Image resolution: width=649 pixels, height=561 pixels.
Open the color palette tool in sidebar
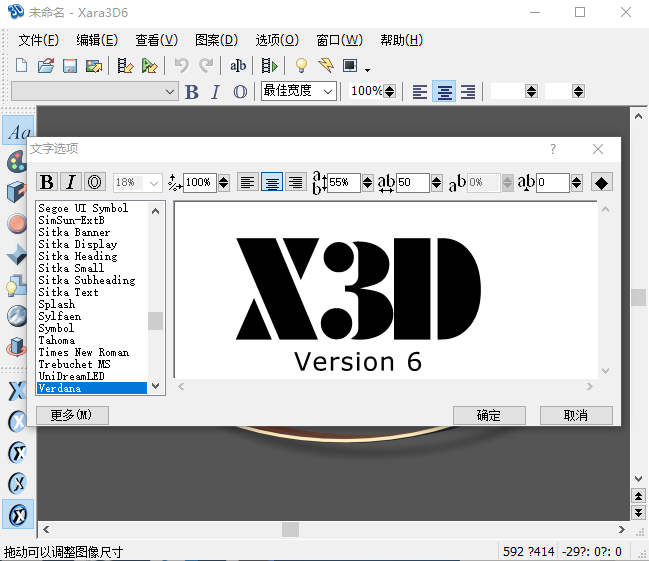(17, 162)
